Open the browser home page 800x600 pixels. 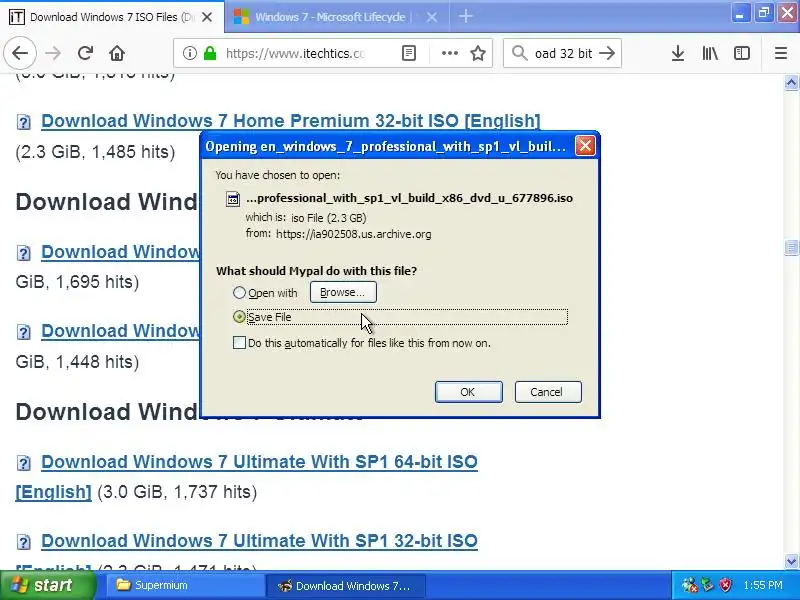[117, 53]
